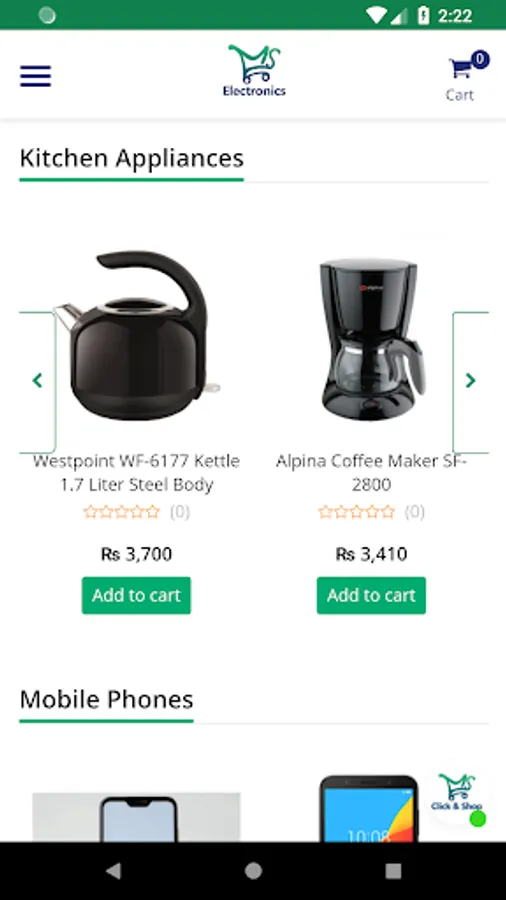Add the Westpoint kettle to cart
This screenshot has height=900, width=506.
[x=137, y=595]
